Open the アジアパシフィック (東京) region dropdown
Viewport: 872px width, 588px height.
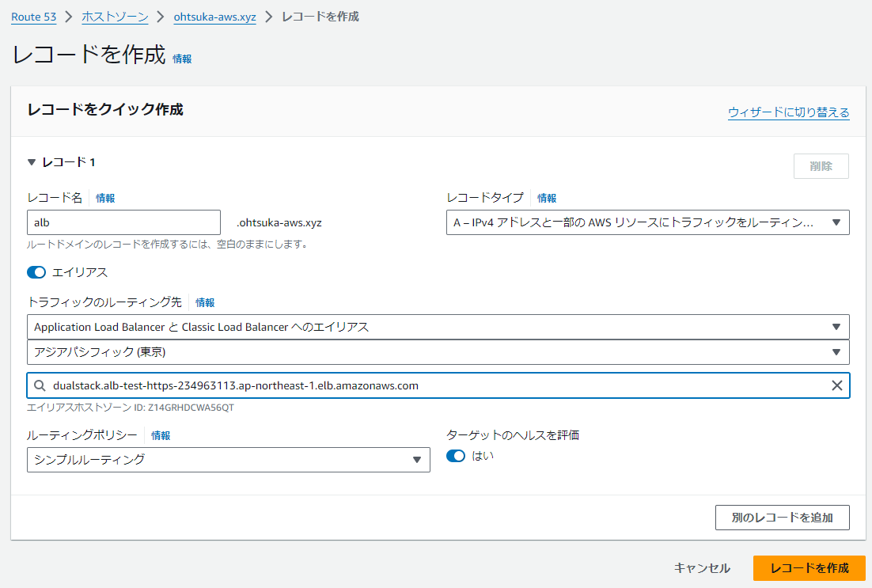pyautogui.click(x=438, y=352)
